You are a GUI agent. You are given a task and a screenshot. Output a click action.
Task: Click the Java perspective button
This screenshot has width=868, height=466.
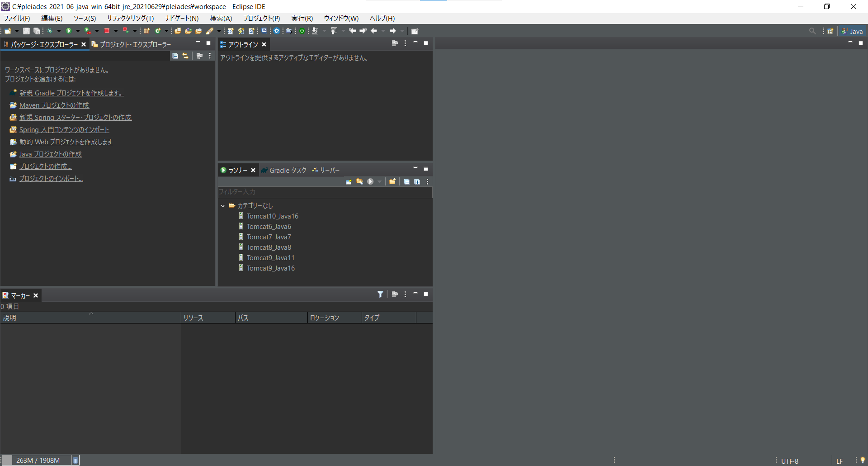[x=852, y=31]
